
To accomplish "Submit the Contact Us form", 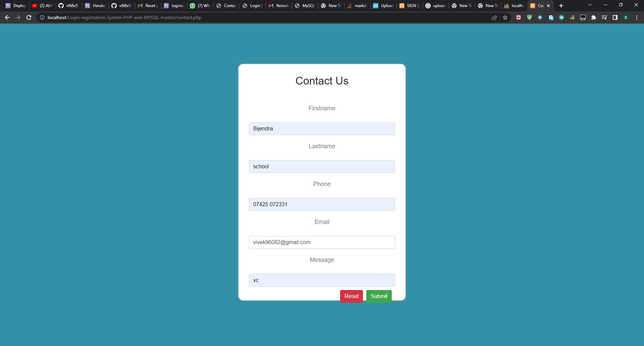I will click(379, 296).
